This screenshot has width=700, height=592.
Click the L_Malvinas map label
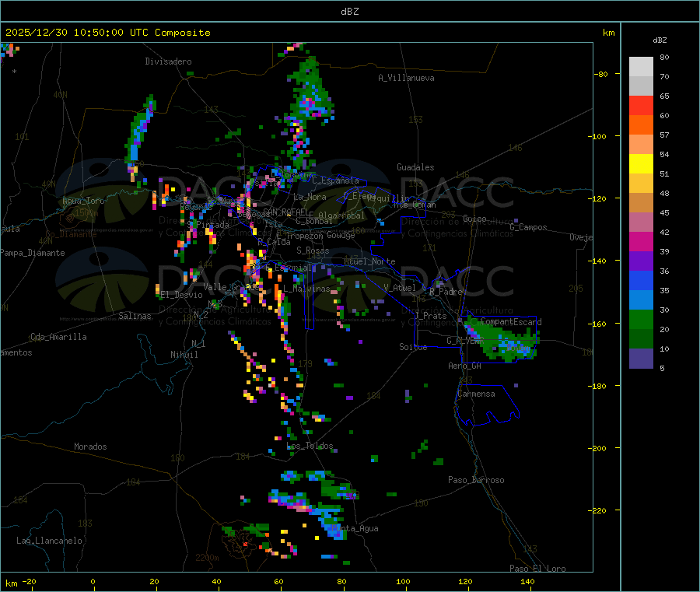[x=306, y=289]
